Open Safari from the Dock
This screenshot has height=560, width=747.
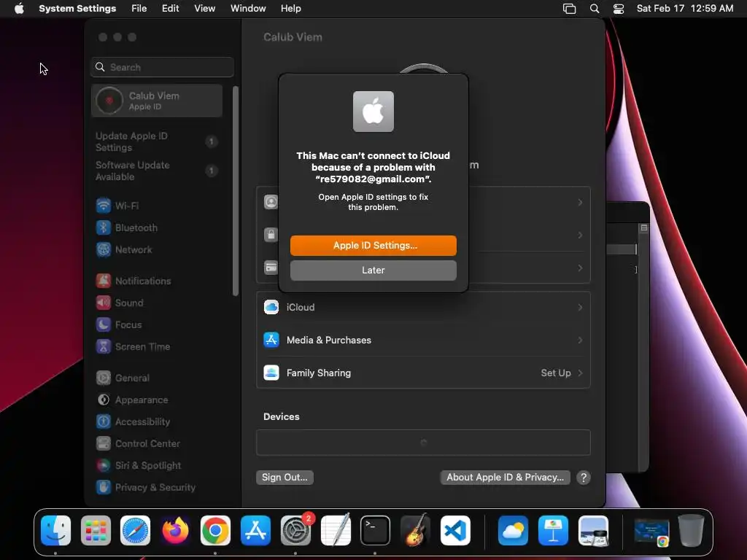coord(135,531)
